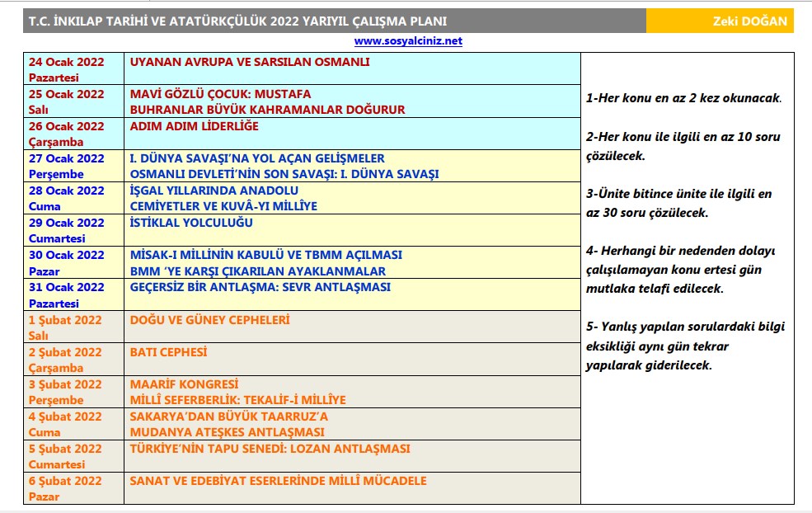Image resolution: width=812 pixels, height=513 pixels.
Task: Open the www.sosyalciniz.net link
Action: click(x=408, y=40)
